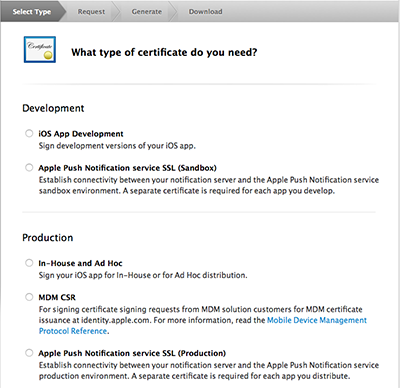Open the Request step in wizard header
This screenshot has width=400, height=388.
tap(91, 12)
